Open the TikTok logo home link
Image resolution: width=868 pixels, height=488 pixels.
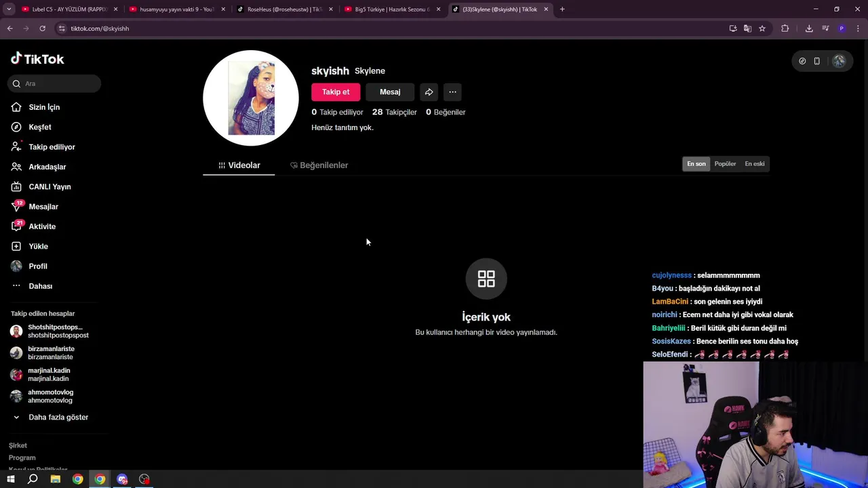[37, 59]
